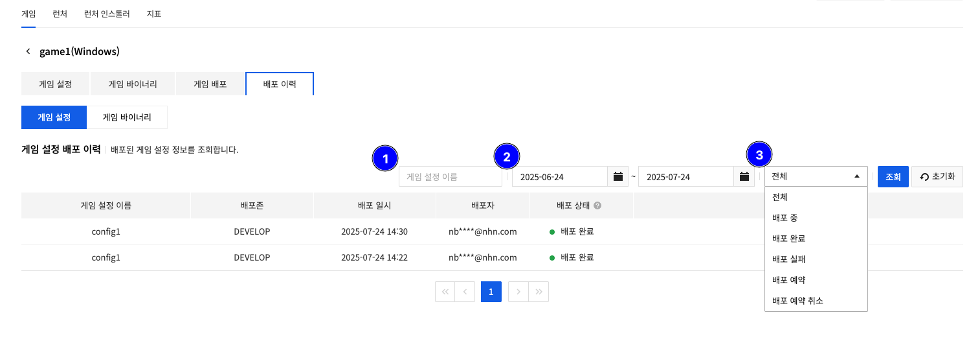Open the 게임 배포 tab

tap(210, 84)
